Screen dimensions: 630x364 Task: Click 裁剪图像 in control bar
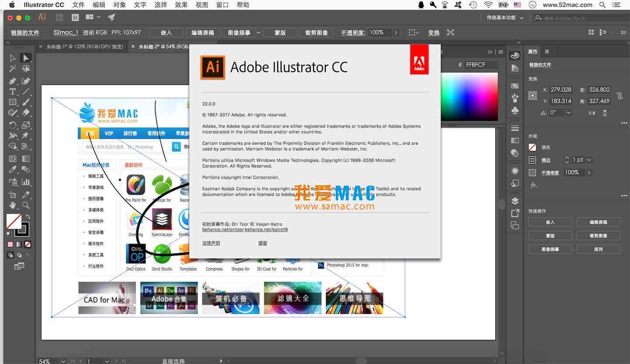tap(316, 33)
